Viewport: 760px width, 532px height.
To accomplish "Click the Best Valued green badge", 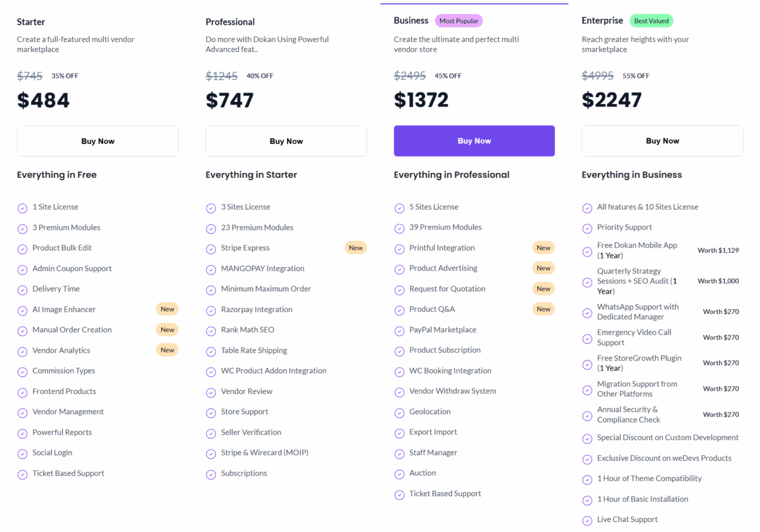I will 651,21.
